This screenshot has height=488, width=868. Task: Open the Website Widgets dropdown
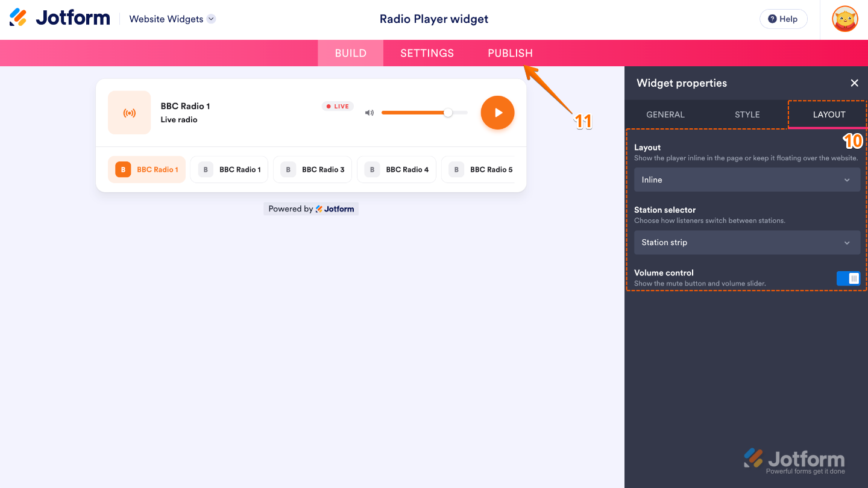tap(172, 19)
